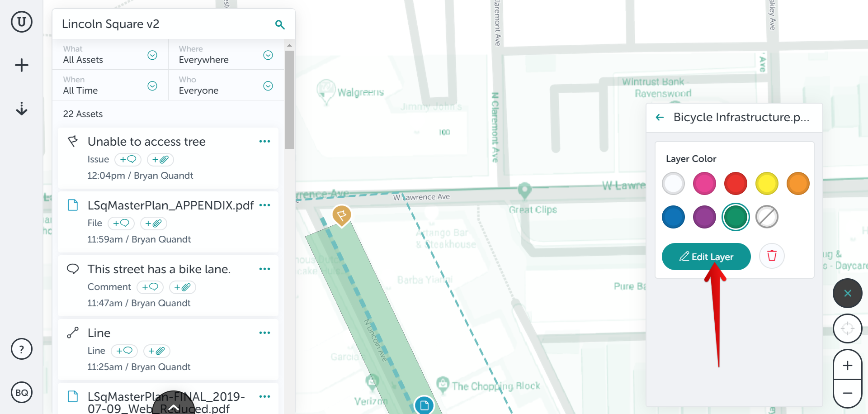Click 11:47am / Bryan Quandt timestamp

tap(139, 303)
